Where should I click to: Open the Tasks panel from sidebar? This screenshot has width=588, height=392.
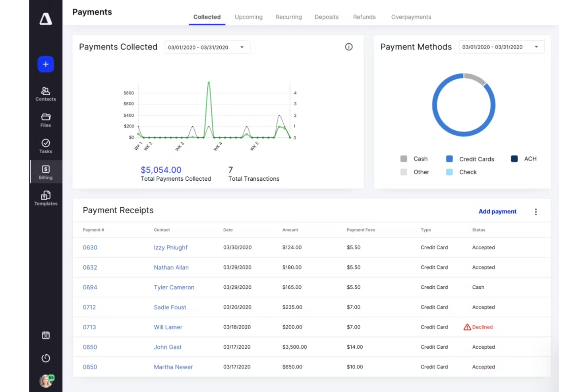coord(45,145)
